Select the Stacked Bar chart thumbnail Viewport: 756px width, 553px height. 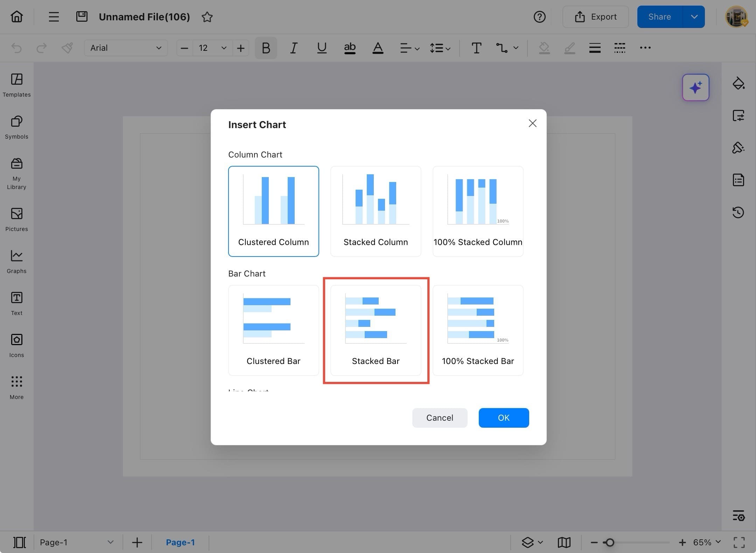[x=376, y=329]
